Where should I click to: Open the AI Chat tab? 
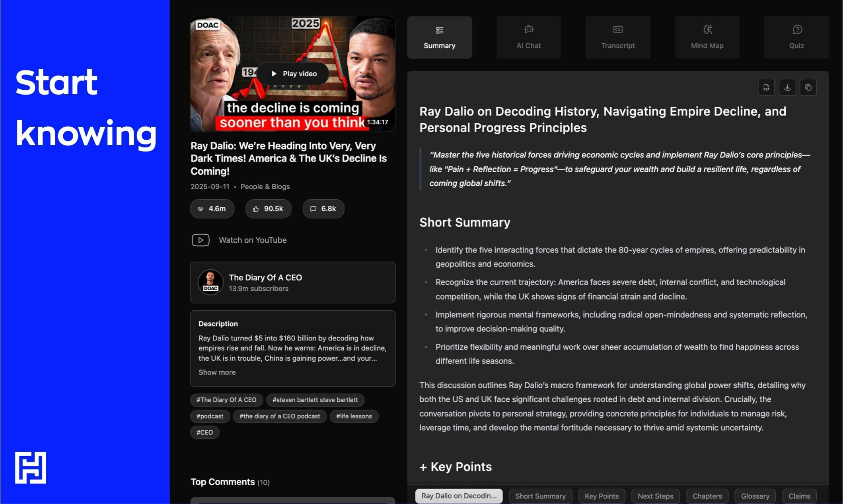pos(528,37)
